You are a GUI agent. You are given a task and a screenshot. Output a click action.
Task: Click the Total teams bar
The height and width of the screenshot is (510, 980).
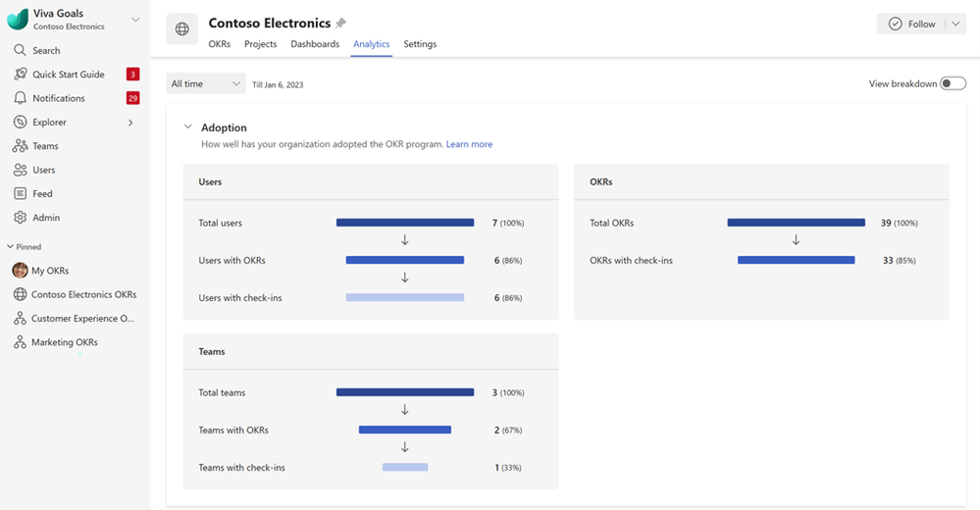pyautogui.click(x=405, y=392)
